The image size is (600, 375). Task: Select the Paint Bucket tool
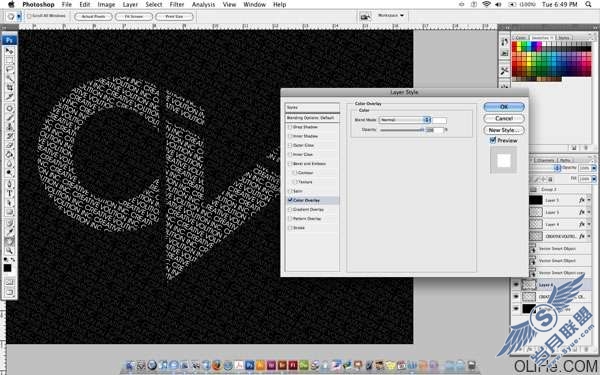pyautogui.click(x=9, y=154)
